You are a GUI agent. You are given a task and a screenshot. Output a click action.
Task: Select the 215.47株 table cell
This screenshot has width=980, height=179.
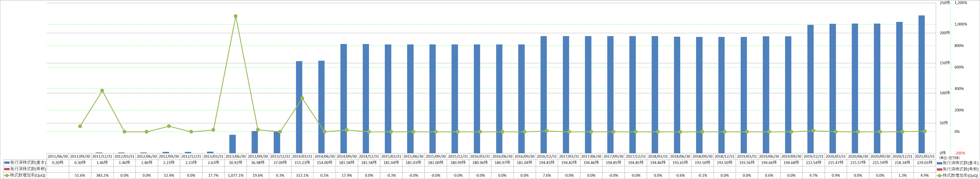point(836,163)
